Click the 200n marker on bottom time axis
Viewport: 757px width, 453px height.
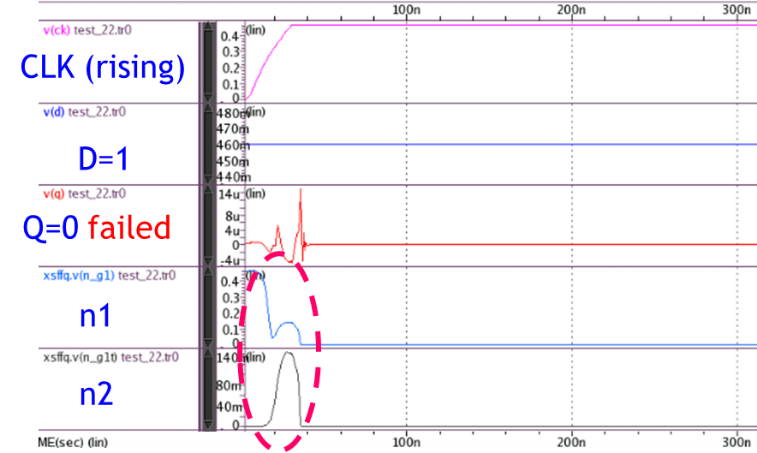click(572, 441)
